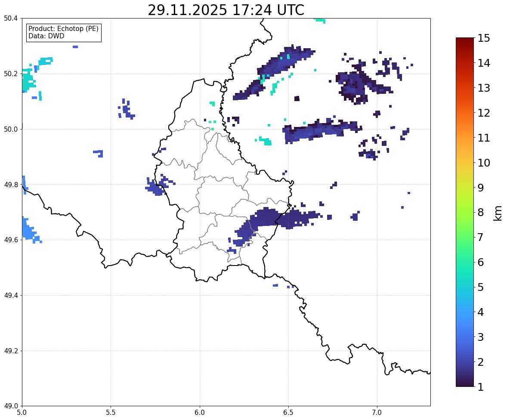The width and height of the screenshot is (507, 420).
Task: Click colorbar tick label '12'
Action: [x=484, y=113]
